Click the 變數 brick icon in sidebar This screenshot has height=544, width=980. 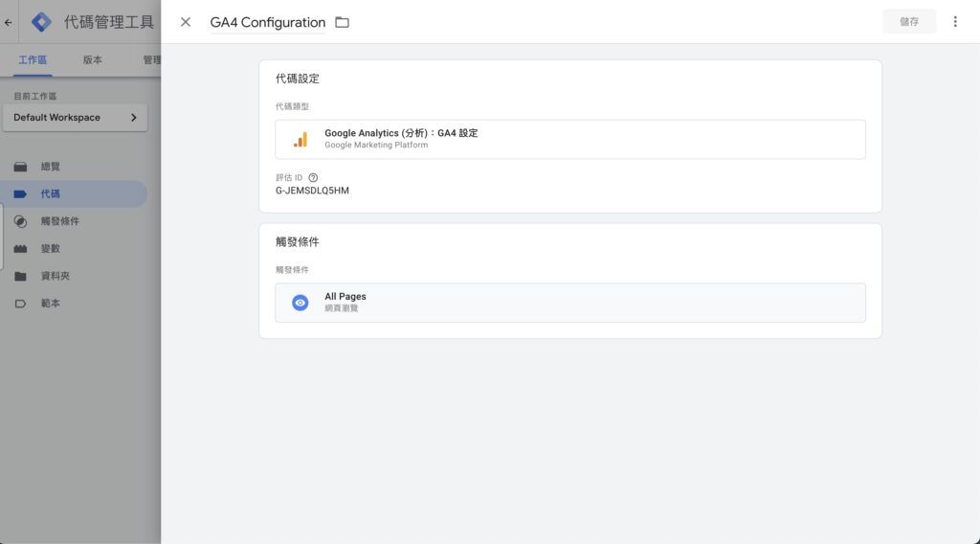click(21, 249)
